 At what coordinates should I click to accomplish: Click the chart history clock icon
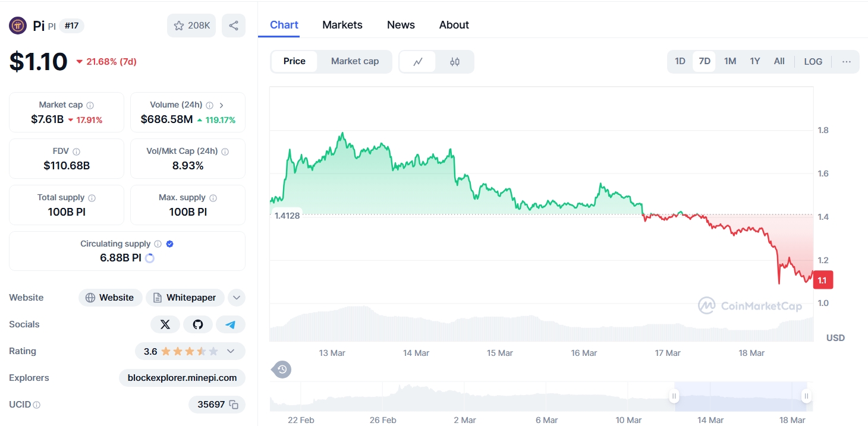point(282,370)
